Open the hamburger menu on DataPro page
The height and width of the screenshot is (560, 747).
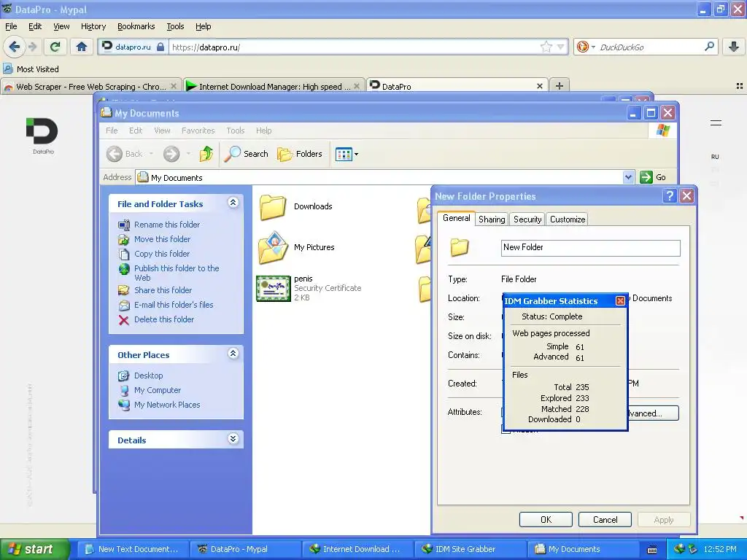point(715,122)
